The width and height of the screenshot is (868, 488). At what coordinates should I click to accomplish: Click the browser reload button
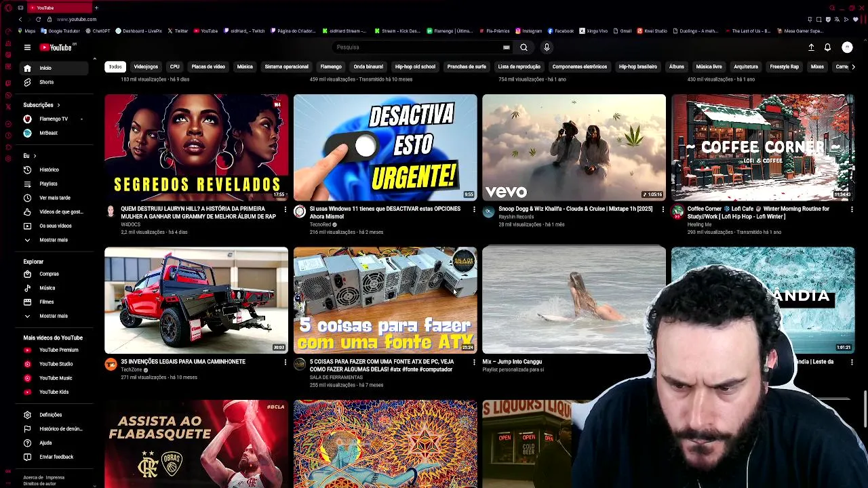tap(38, 19)
